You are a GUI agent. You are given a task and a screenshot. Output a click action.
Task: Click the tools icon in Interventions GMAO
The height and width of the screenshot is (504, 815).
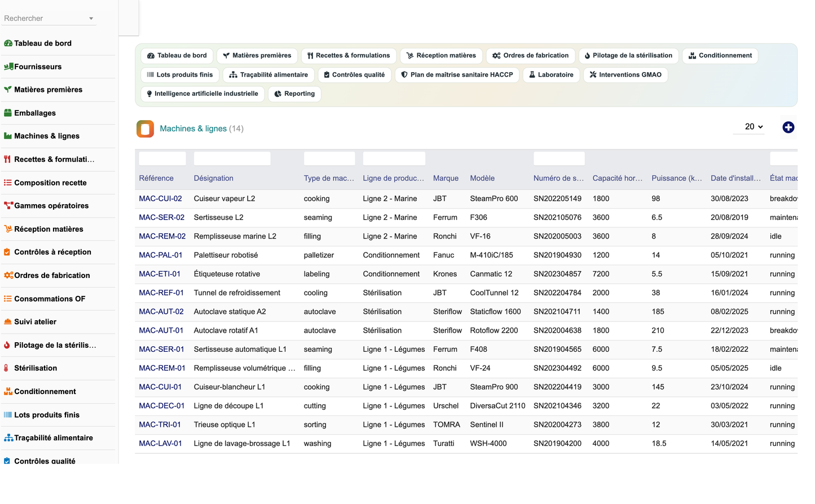593,75
